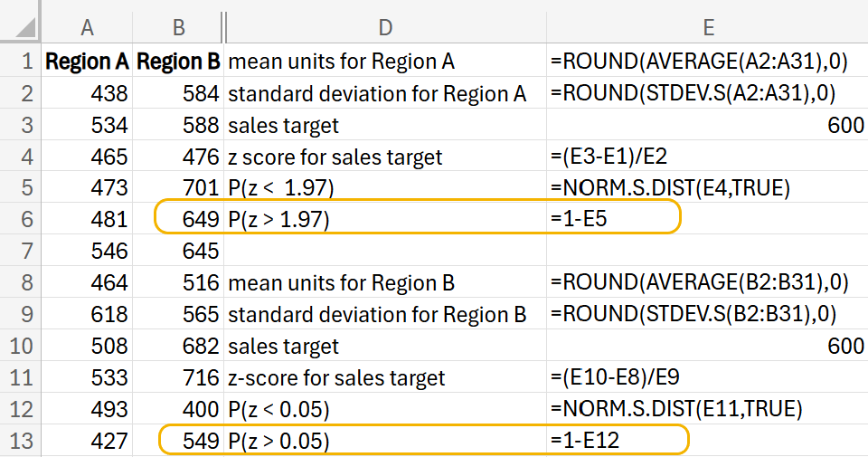868x457 pixels.
Task: Click the column D header
Action: [x=385, y=28]
